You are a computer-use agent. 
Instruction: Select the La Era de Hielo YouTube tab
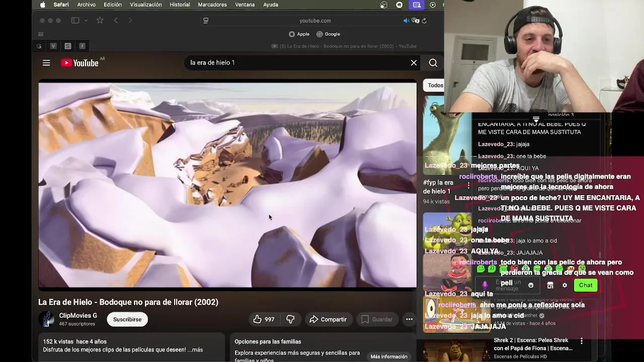coord(344,46)
